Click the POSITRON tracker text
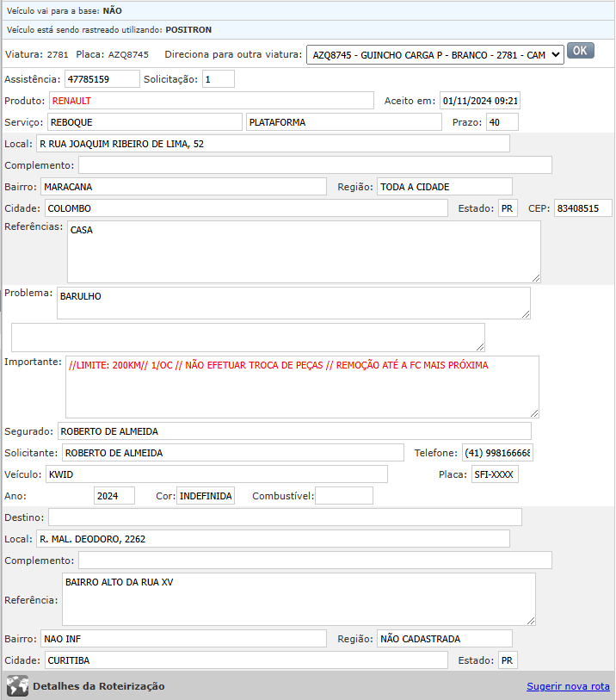616x700 pixels. click(188, 30)
